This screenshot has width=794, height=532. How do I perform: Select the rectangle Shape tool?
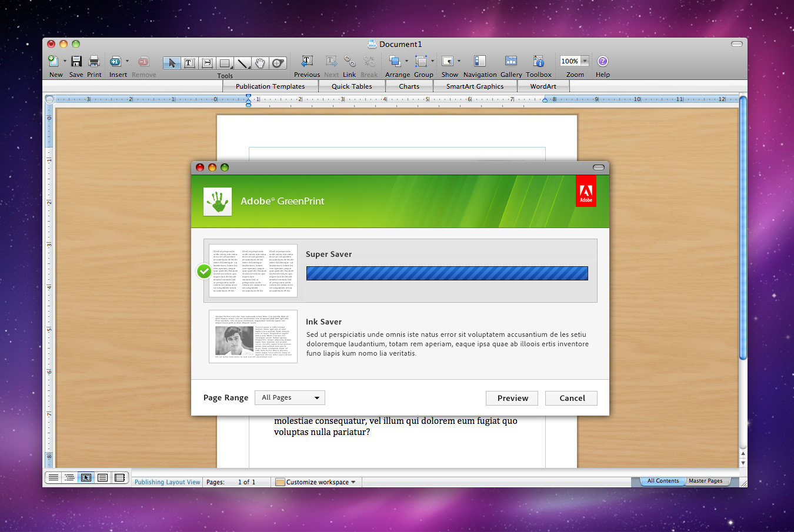click(x=225, y=63)
